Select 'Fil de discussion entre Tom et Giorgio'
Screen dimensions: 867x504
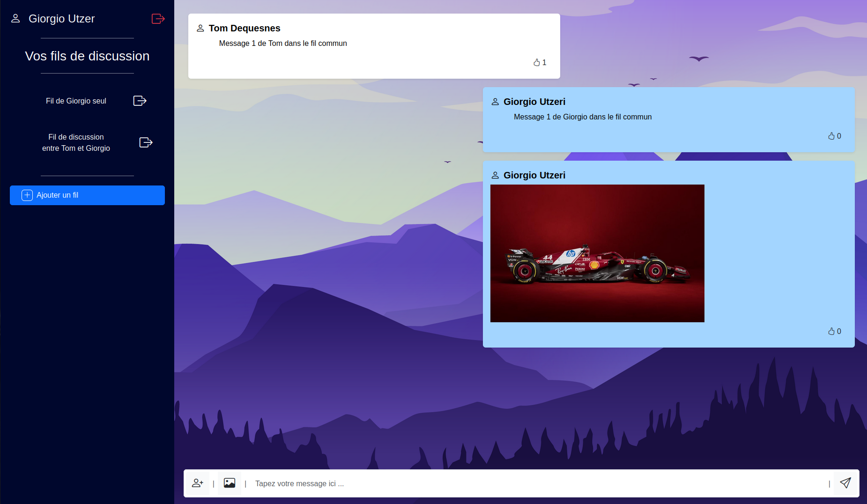point(76,142)
